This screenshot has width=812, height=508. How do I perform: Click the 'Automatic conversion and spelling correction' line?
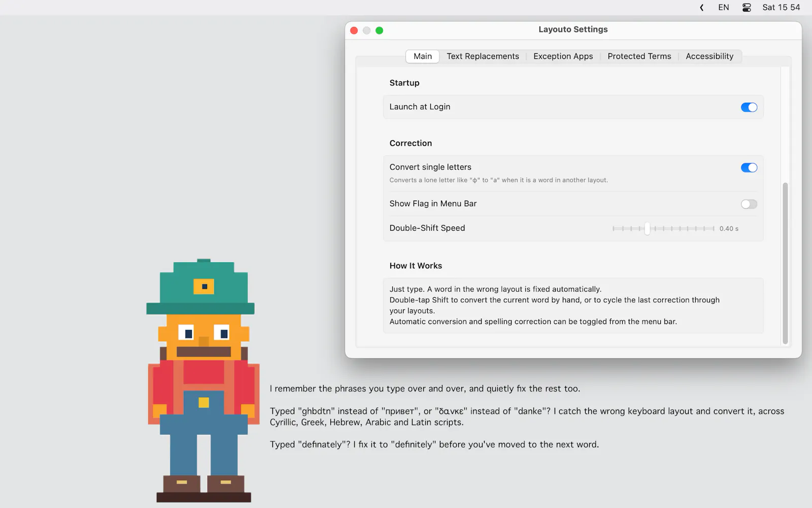pos(533,322)
